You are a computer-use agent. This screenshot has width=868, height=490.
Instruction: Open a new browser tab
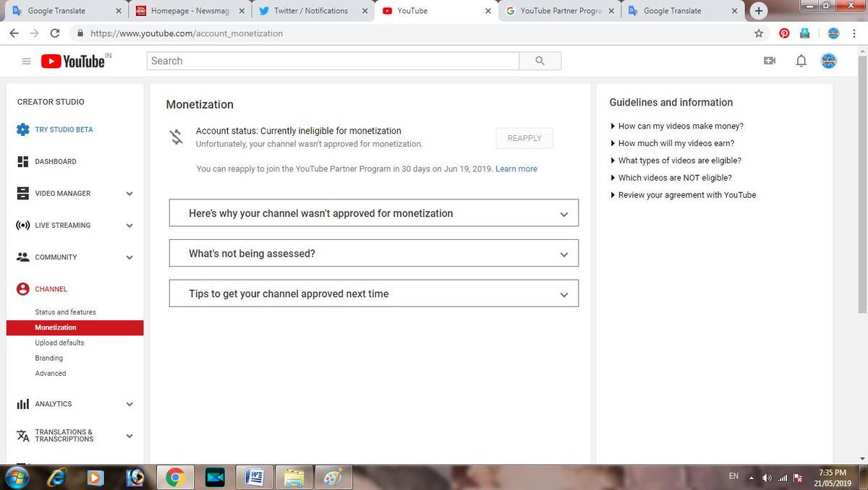(759, 11)
